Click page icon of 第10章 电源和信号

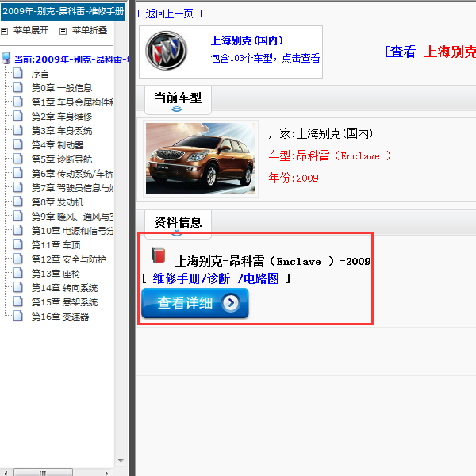point(18,230)
